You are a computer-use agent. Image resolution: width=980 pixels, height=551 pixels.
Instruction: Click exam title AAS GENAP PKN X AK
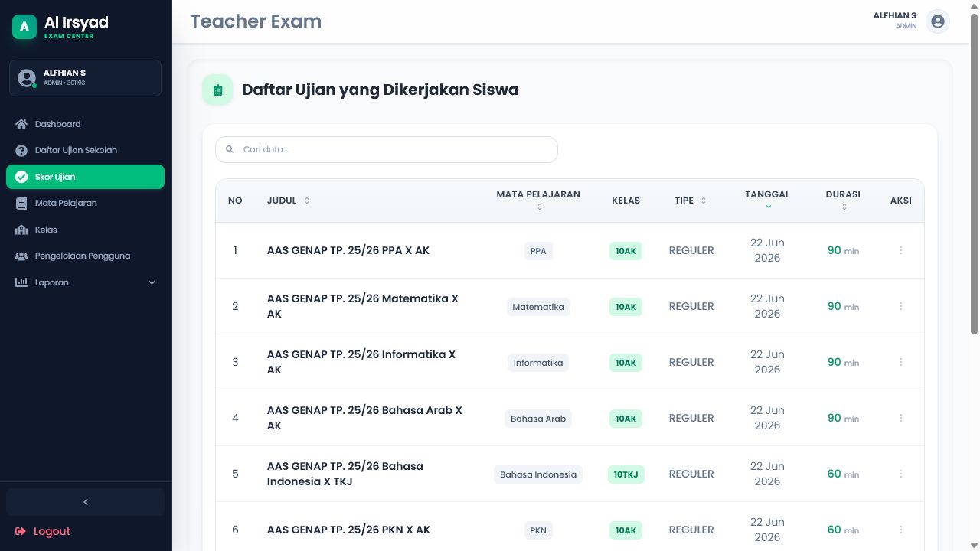coord(349,530)
